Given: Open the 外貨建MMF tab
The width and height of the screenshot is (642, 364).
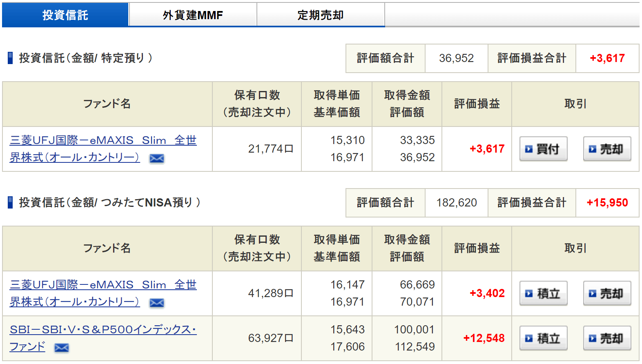Looking at the screenshot, I should [193, 15].
